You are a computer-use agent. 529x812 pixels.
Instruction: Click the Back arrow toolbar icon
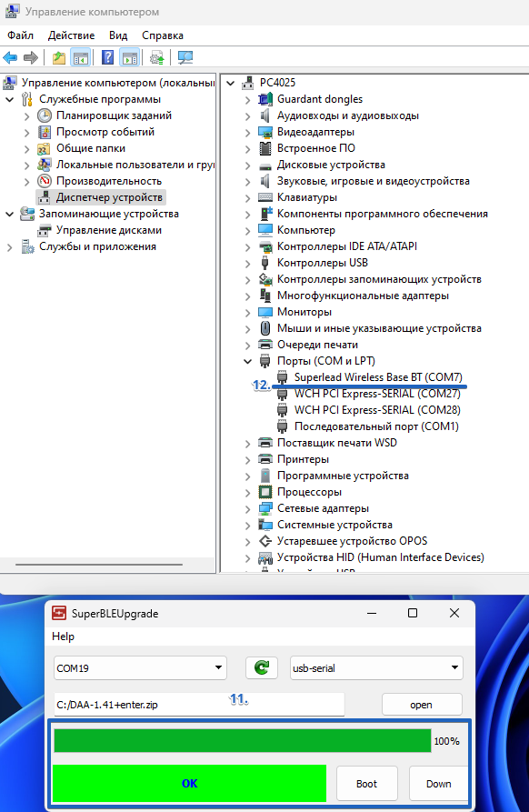pos(10,57)
